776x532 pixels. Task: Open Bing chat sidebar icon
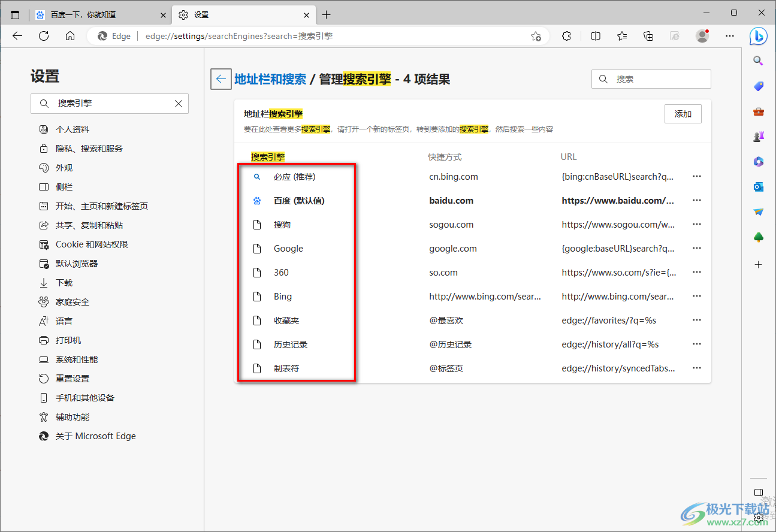coord(758,36)
